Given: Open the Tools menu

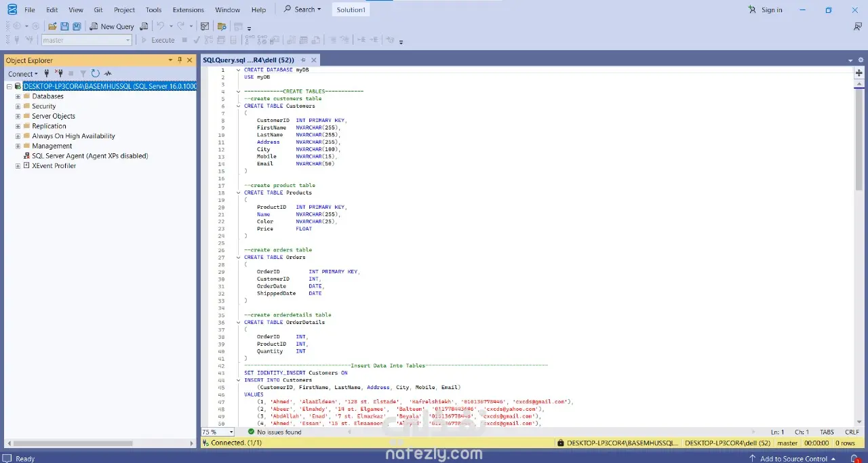Looking at the screenshot, I should coord(153,10).
